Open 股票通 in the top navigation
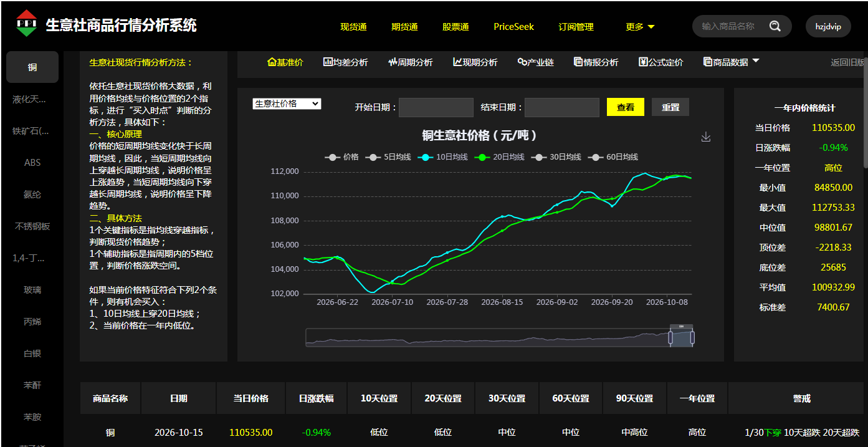The width and height of the screenshot is (868, 447). click(x=455, y=27)
